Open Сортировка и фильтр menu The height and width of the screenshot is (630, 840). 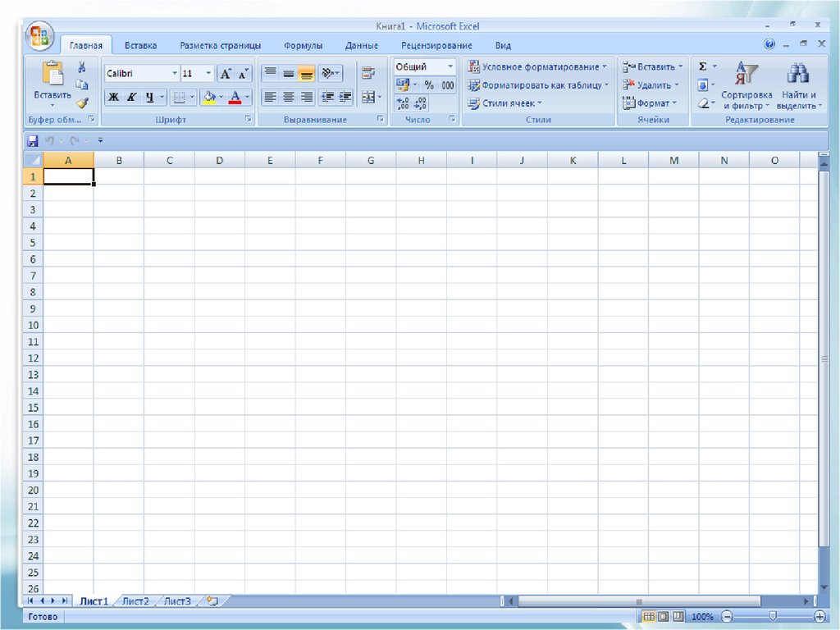pyautogui.click(x=746, y=85)
